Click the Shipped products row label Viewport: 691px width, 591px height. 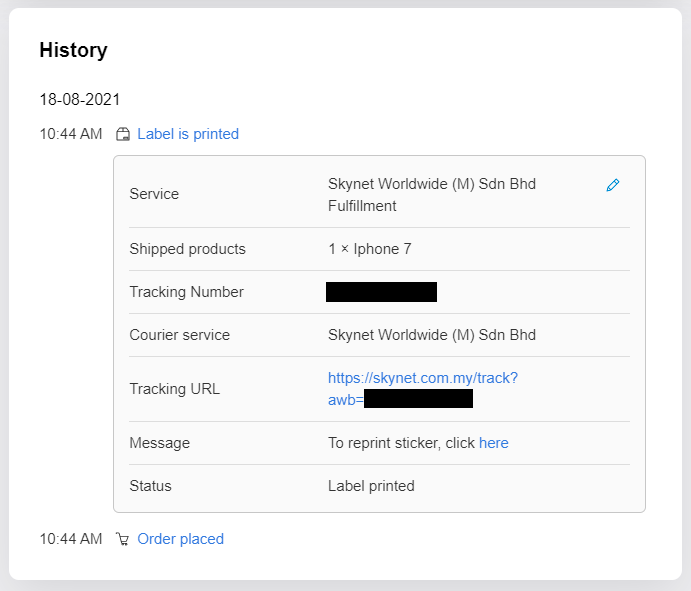pos(187,249)
